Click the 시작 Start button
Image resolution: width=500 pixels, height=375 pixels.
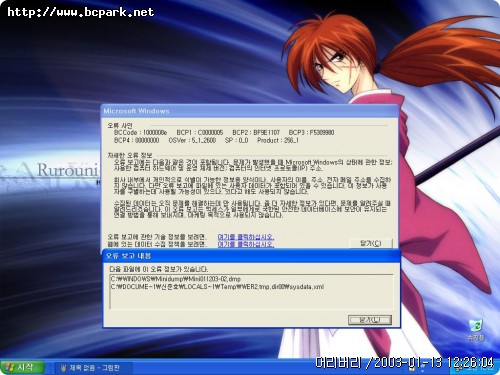pyautogui.click(x=22, y=367)
